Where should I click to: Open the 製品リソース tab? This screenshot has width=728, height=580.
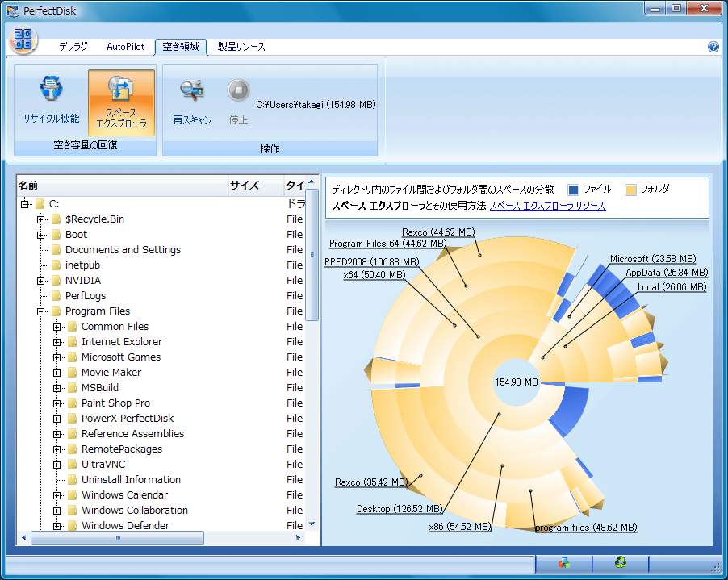(241, 47)
